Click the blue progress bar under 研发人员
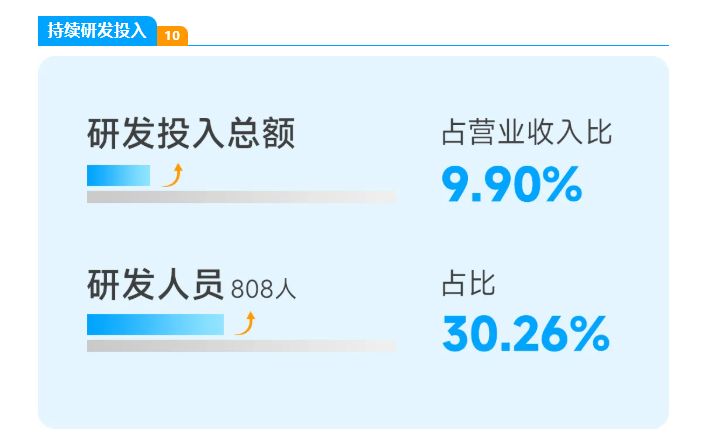The image size is (712, 442). click(155, 324)
